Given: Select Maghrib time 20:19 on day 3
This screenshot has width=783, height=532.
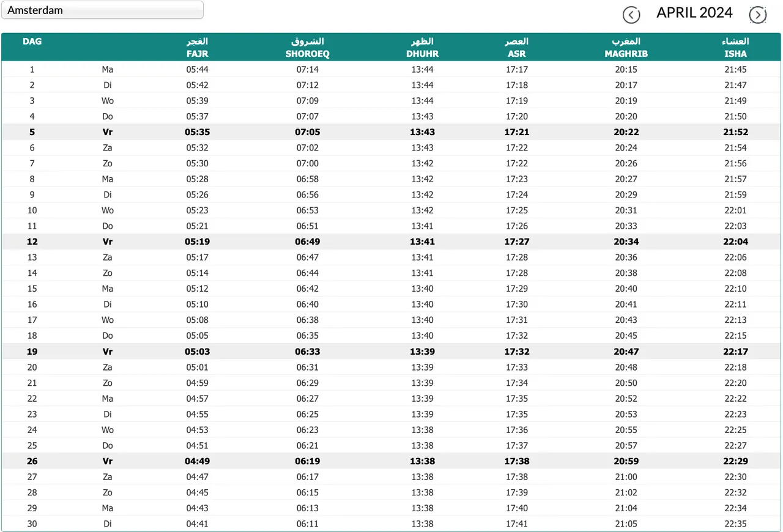Looking at the screenshot, I should 626,101.
